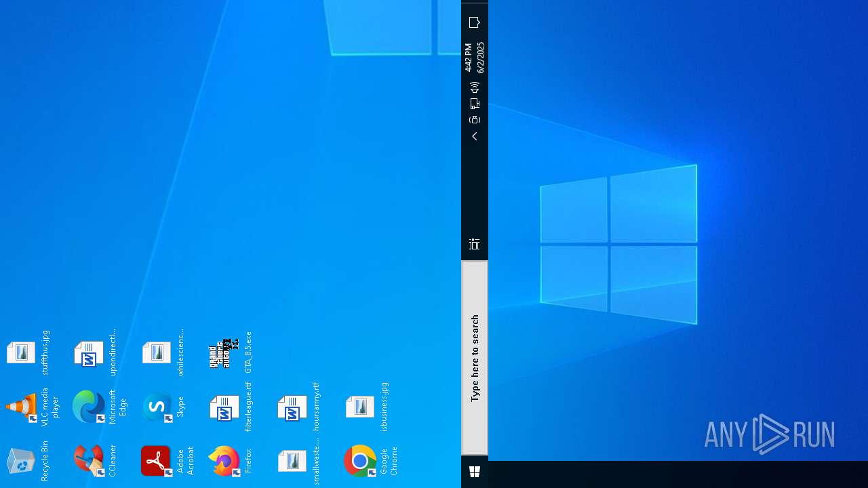The image size is (868, 488).
Task: Select the filterleague.rtf document icon
Action: tap(224, 407)
